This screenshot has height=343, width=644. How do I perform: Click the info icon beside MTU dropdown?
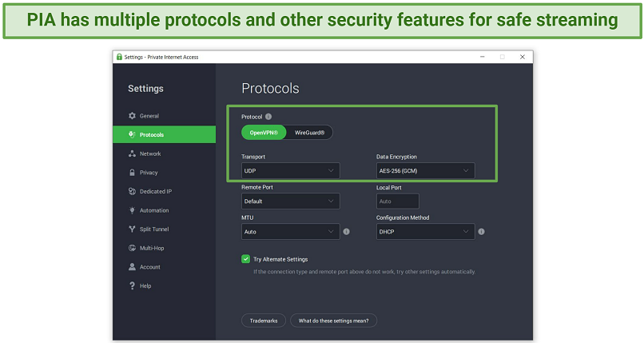tap(346, 232)
